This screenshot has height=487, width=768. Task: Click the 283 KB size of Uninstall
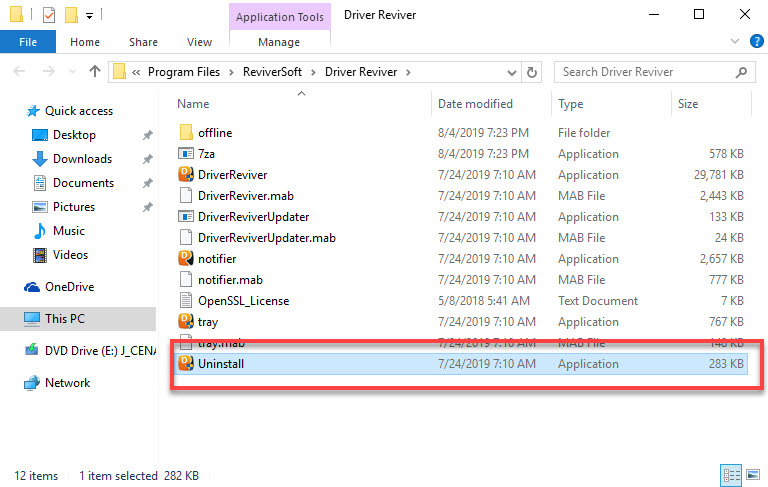coord(726,364)
